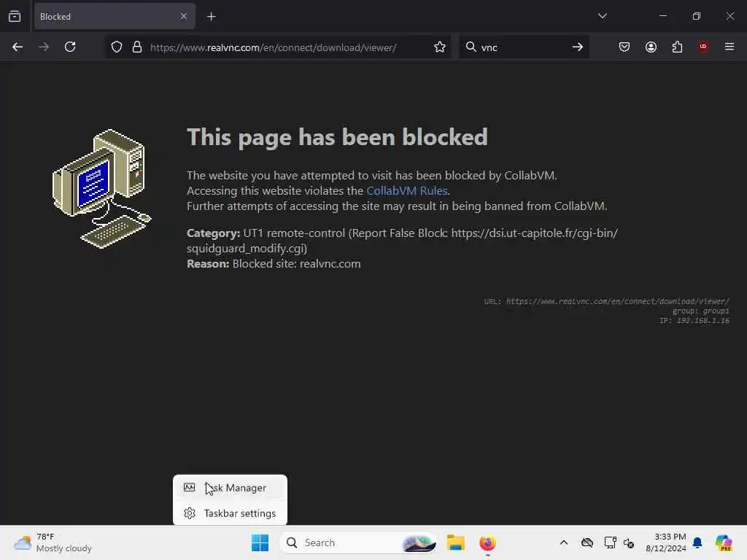Open the muted volume tray icon

tap(629, 542)
